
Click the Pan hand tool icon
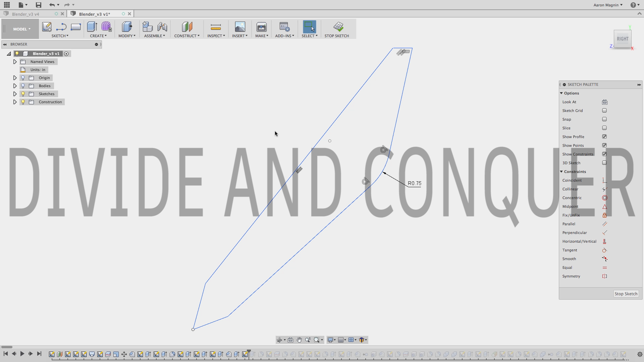(299, 340)
